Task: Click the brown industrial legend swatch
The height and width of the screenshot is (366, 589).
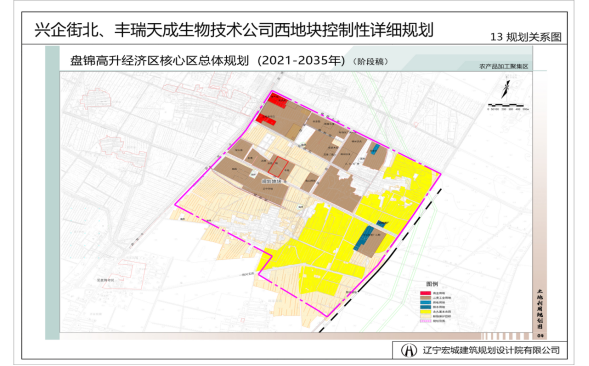Action: (x=425, y=298)
